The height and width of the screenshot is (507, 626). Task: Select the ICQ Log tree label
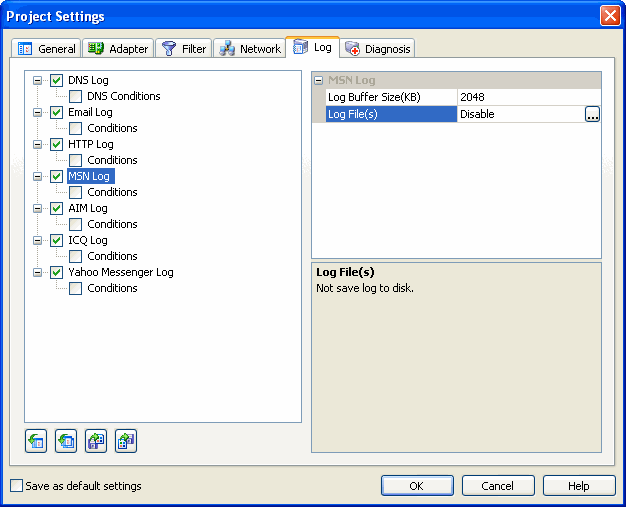(88, 240)
